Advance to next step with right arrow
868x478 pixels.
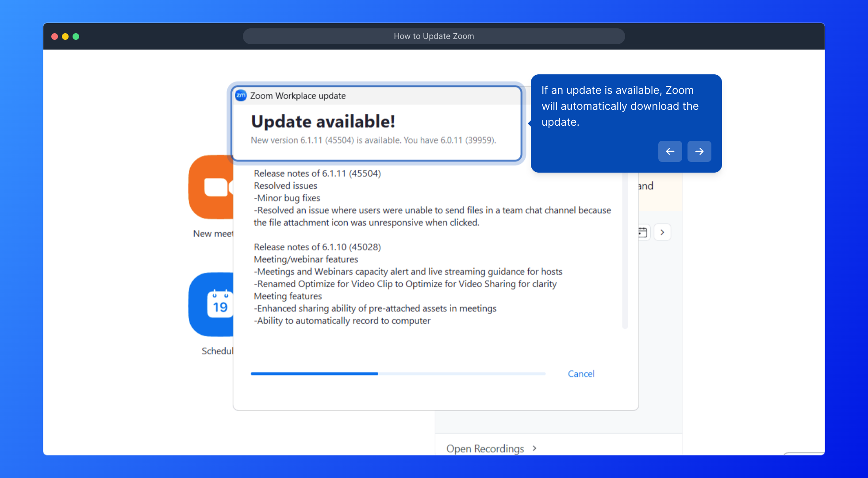pyautogui.click(x=699, y=151)
